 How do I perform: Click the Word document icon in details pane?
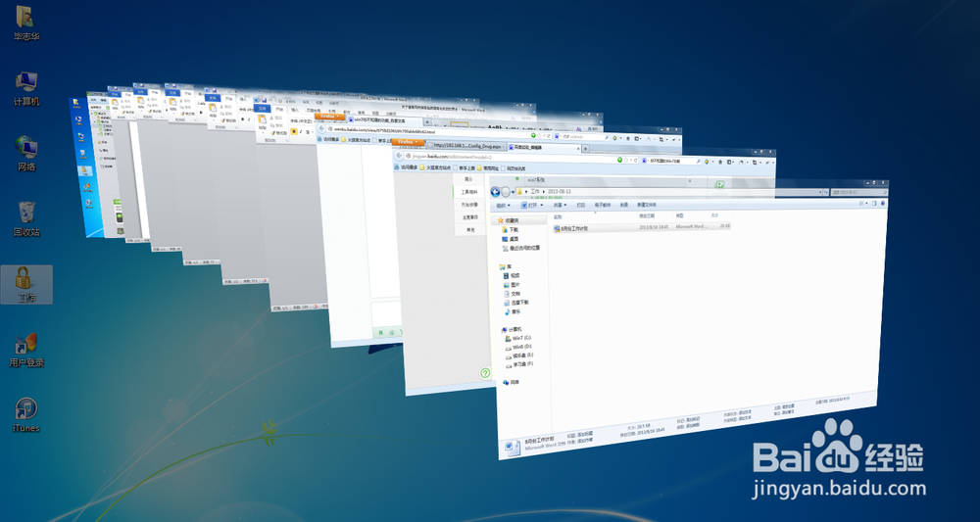(513, 447)
